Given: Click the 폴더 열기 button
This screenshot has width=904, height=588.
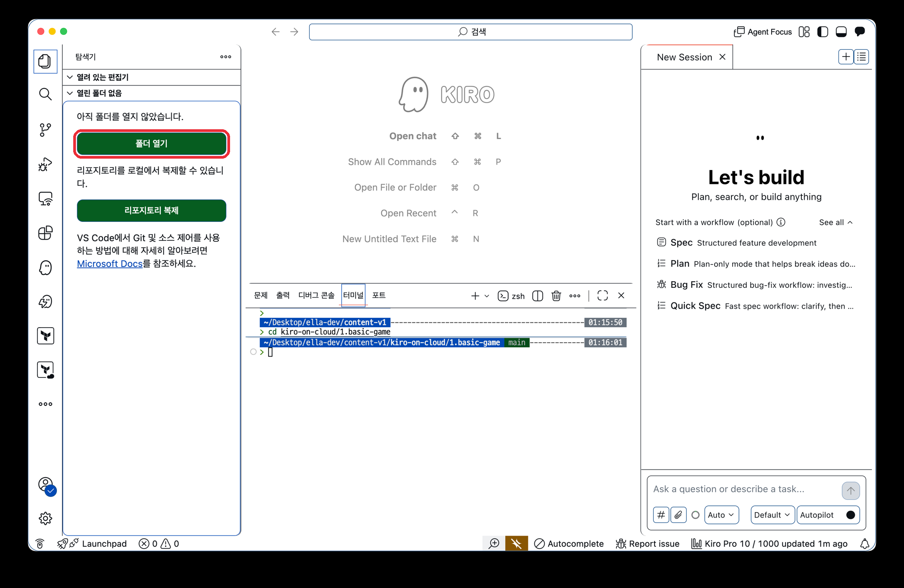Looking at the screenshot, I should pos(151,144).
